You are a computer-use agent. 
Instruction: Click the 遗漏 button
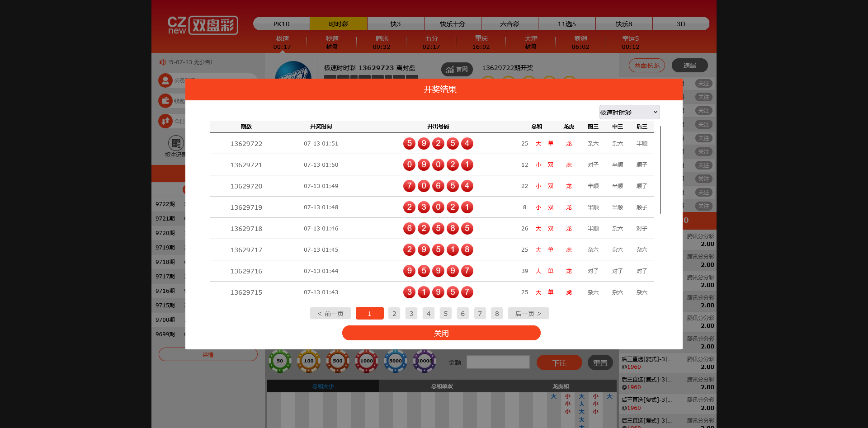pos(689,65)
